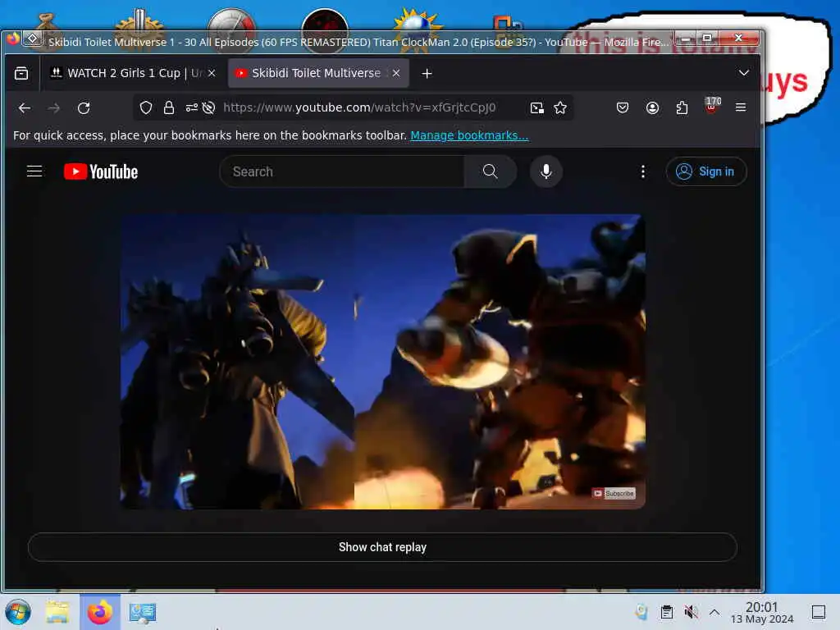Open the file manager taskbar icon

57,612
